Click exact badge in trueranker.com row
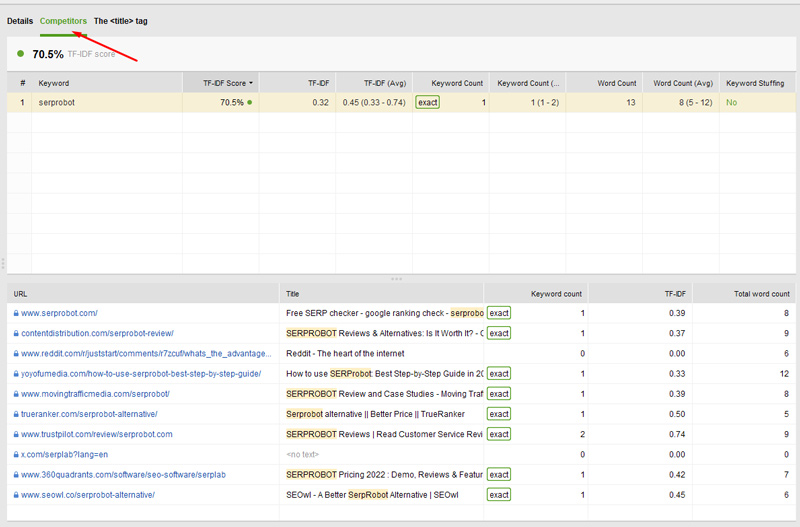This screenshot has width=800, height=527. pyautogui.click(x=499, y=414)
